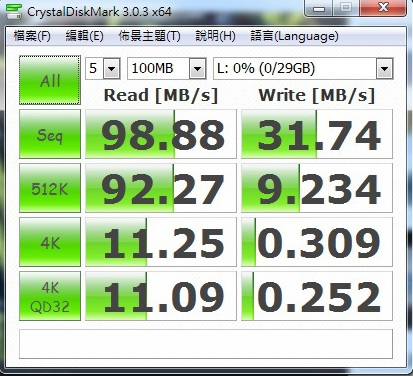Click the 512K read value 92.27

coord(161,188)
